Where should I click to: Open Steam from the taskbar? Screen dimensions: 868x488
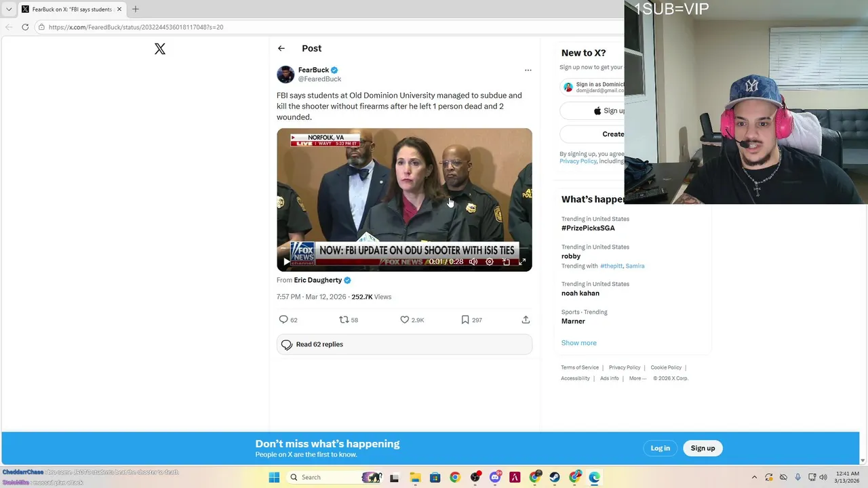point(555,477)
